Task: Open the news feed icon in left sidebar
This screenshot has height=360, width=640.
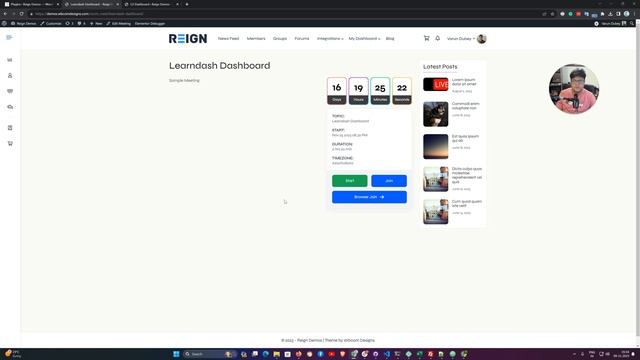Action: point(10,60)
